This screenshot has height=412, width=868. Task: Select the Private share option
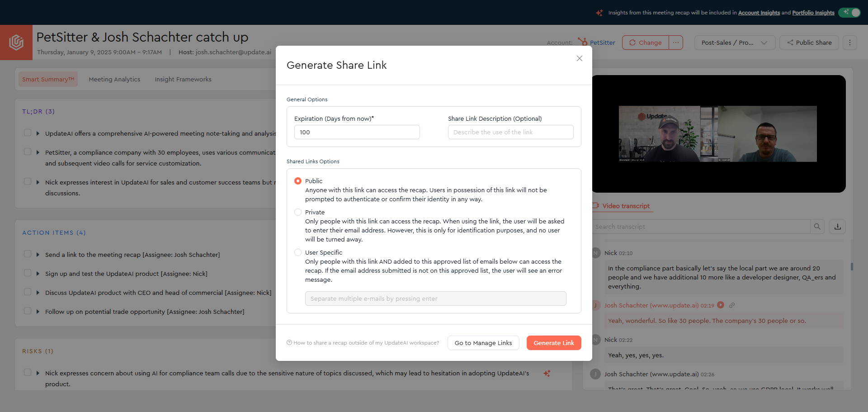pos(298,212)
